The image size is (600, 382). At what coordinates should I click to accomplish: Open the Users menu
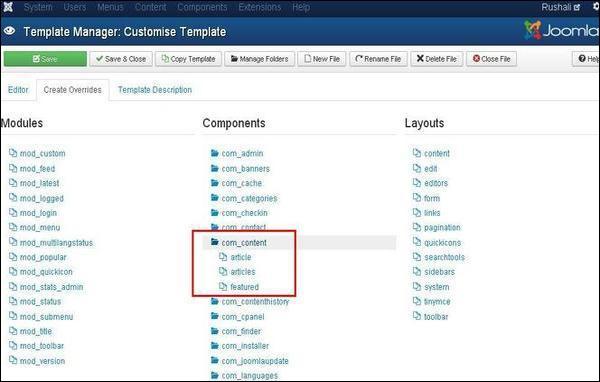75,7
